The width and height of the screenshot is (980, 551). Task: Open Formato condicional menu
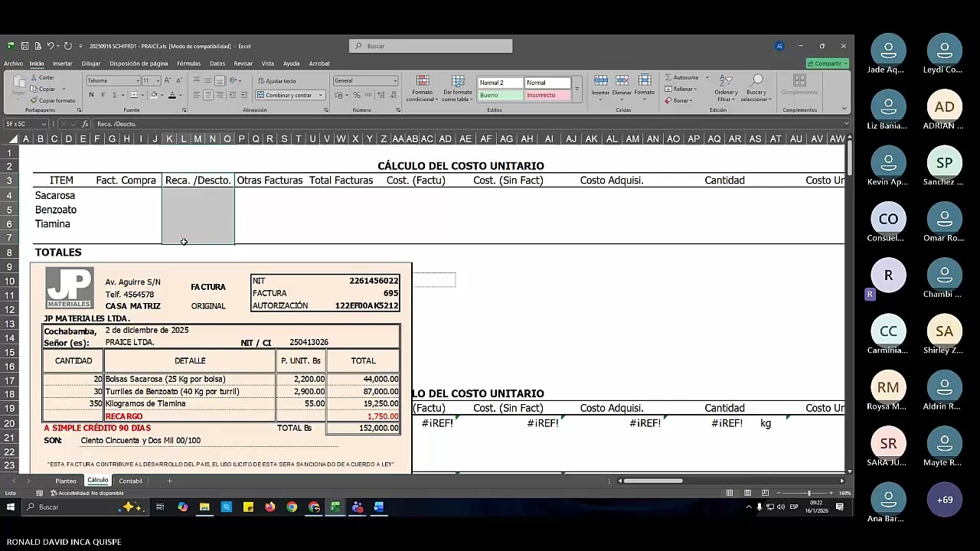coord(422,89)
